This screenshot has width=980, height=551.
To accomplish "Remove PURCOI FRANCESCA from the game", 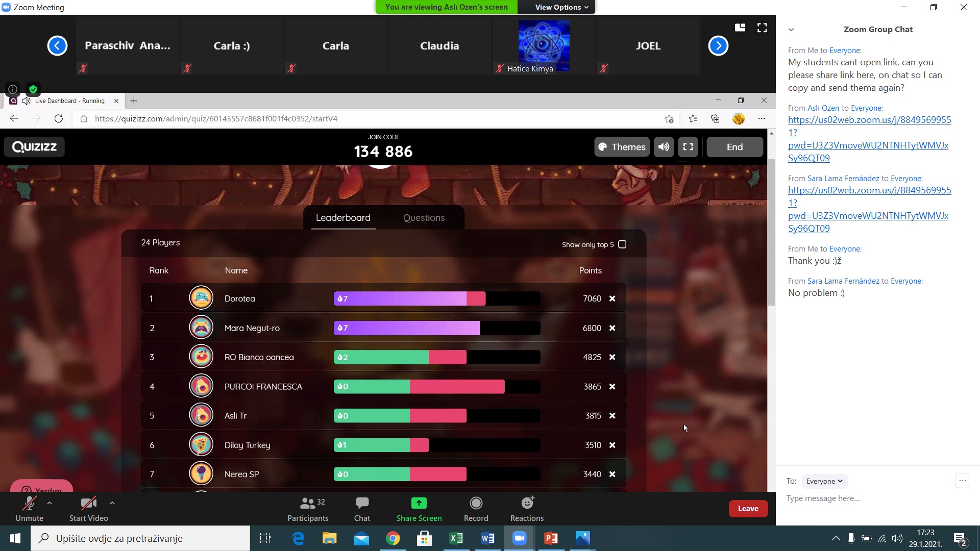I will [612, 387].
